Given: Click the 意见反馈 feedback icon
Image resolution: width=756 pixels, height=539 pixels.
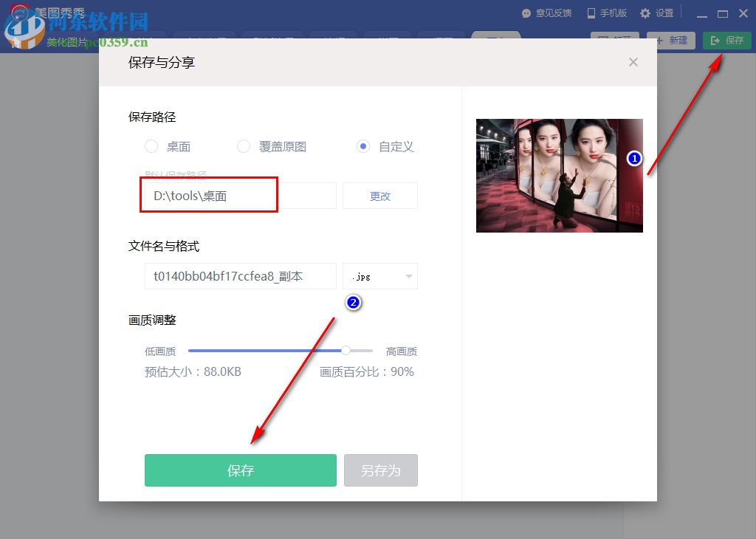Looking at the screenshot, I should (524, 13).
